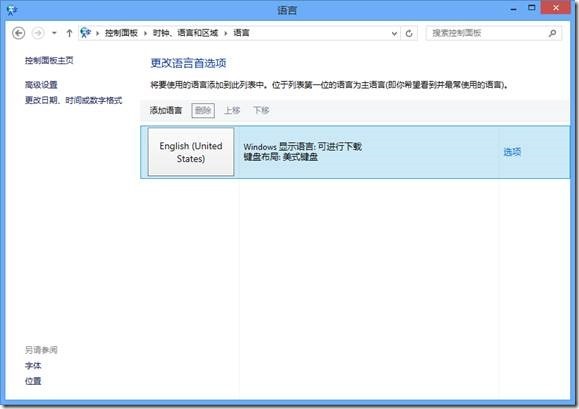579x409 pixels.
Task: Click 上移 toolbar command
Action: [232, 110]
